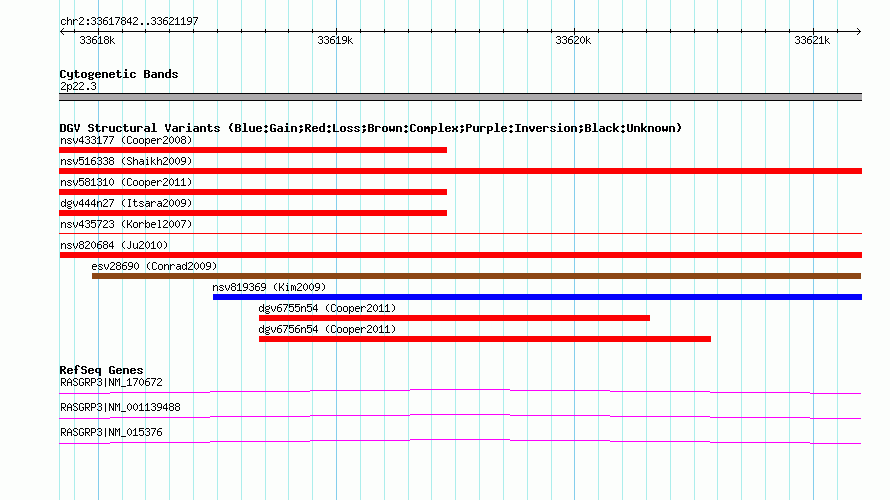Open dgv6755n54 (Cooper2011) variant label
The width and height of the screenshot is (890, 500).
[x=327, y=308]
